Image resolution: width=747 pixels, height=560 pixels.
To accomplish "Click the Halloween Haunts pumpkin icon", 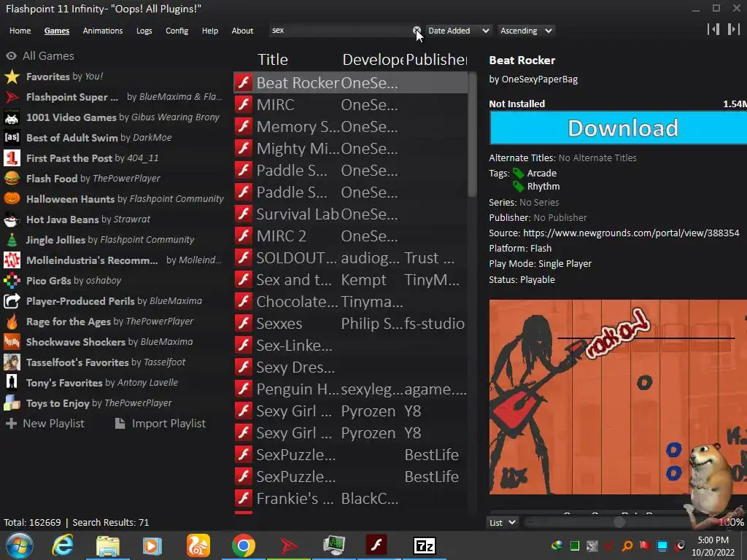I will 12,199.
